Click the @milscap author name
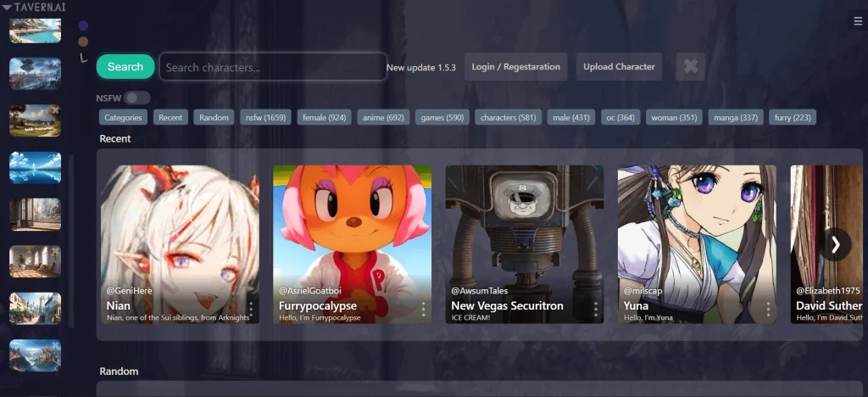 (643, 291)
